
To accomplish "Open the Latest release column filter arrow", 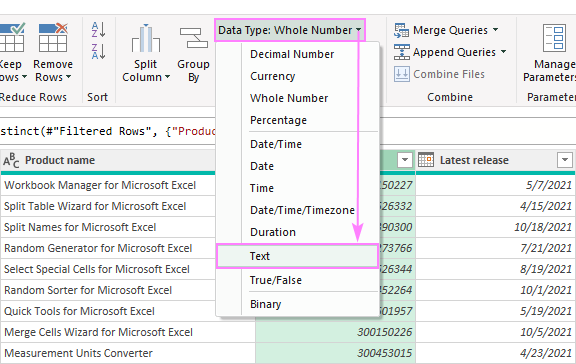I will click(565, 160).
